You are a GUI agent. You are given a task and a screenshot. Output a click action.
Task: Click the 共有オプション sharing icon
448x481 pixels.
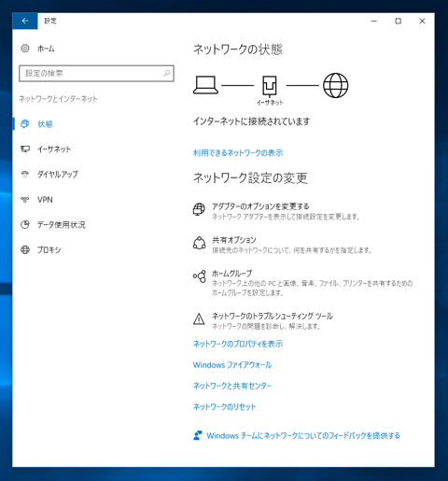(x=199, y=243)
